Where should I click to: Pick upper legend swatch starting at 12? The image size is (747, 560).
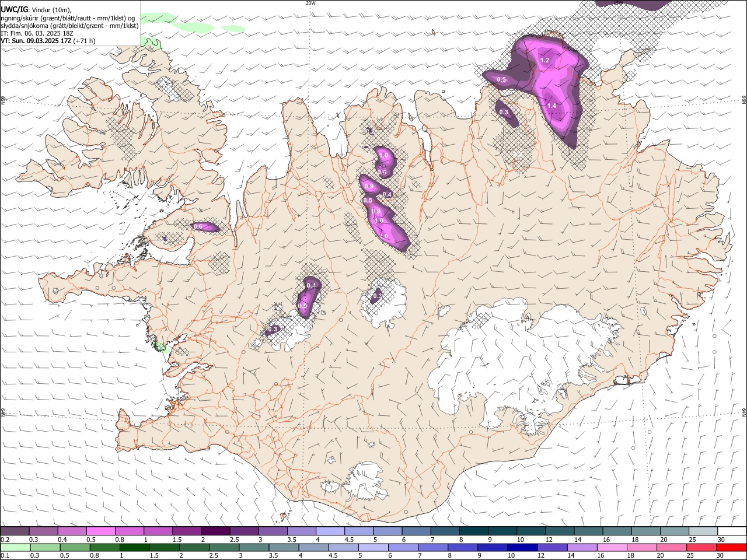pyautogui.click(x=559, y=531)
